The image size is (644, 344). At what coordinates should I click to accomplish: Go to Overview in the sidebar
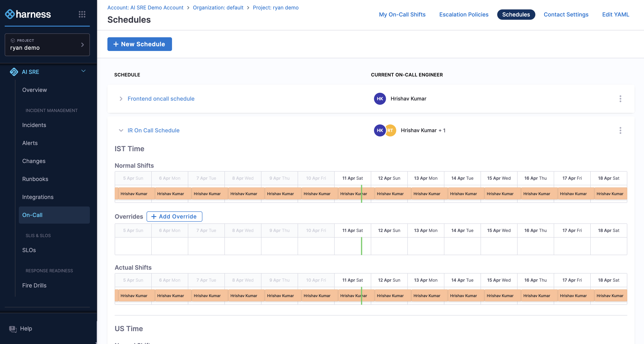(34, 90)
